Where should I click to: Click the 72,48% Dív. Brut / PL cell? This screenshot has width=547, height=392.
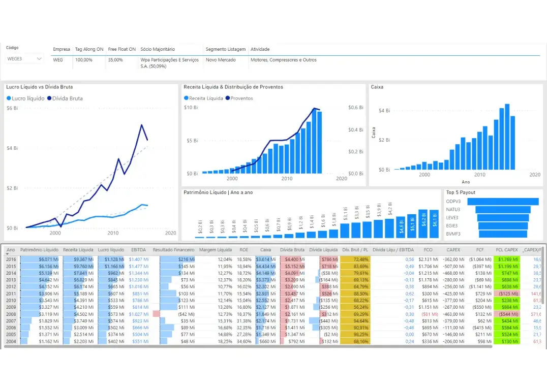pos(355,259)
